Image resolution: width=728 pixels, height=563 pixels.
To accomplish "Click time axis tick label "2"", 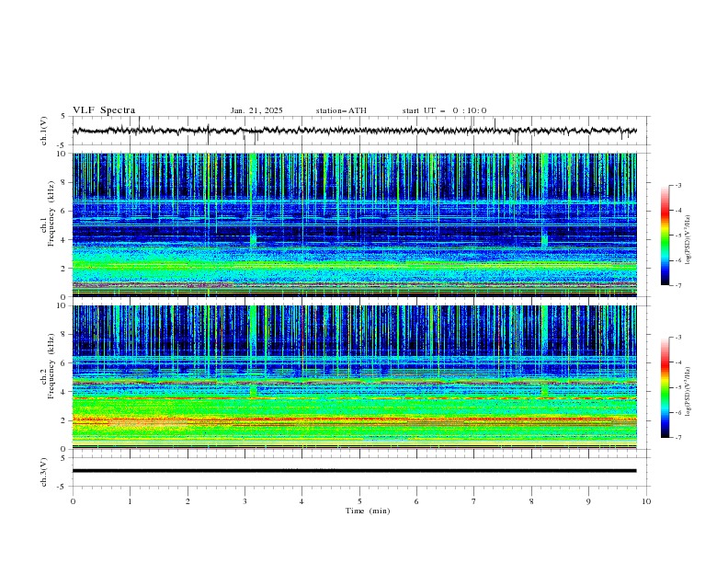I will [188, 501].
